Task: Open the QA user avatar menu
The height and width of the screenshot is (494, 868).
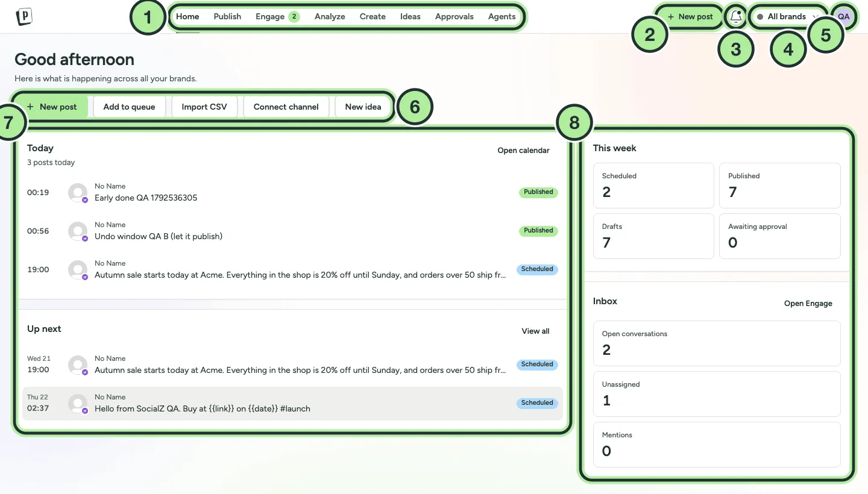Action: pos(843,17)
